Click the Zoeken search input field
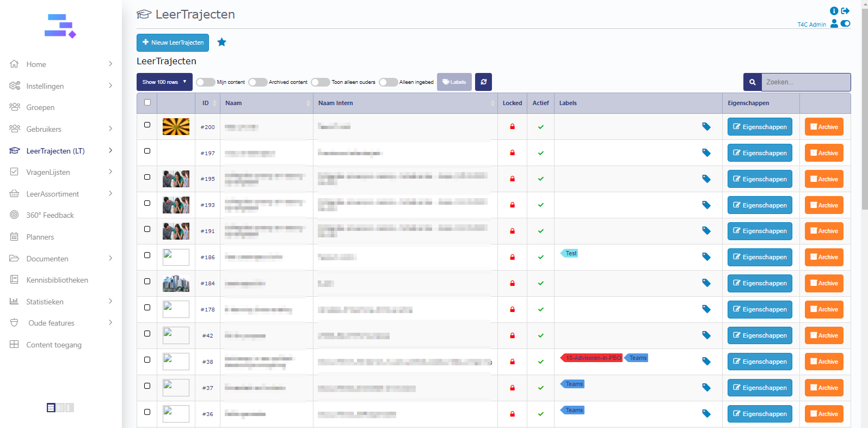Viewport: 868px width, 428px height. point(805,82)
